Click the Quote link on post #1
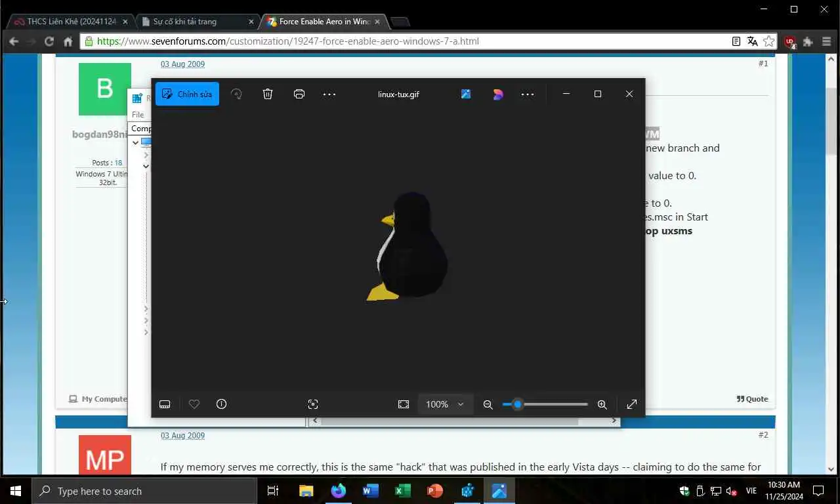Image resolution: width=840 pixels, height=504 pixels. click(x=752, y=398)
